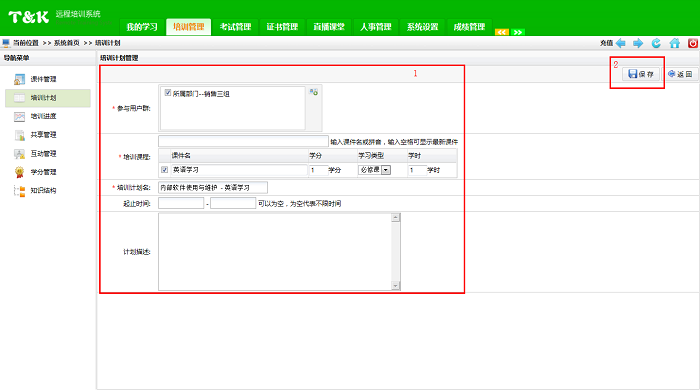Click the add user group icon
The height and width of the screenshot is (391, 700).
(x=314, y=92)
